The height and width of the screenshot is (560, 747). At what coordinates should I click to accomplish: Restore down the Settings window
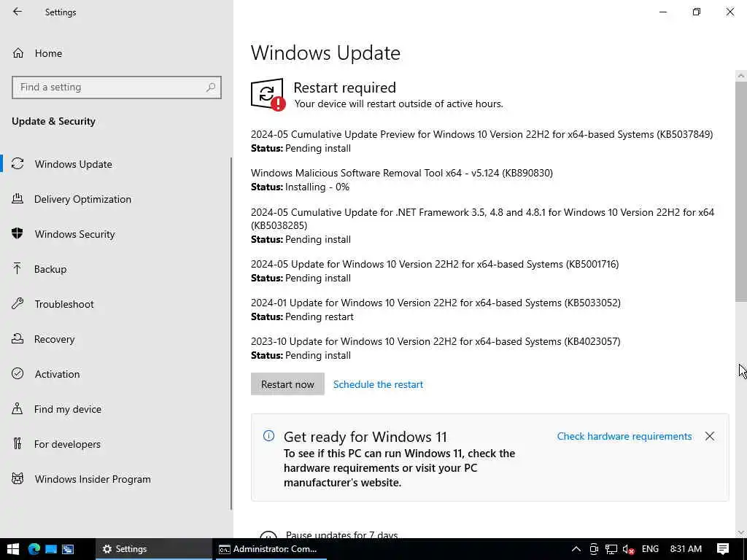697,12
